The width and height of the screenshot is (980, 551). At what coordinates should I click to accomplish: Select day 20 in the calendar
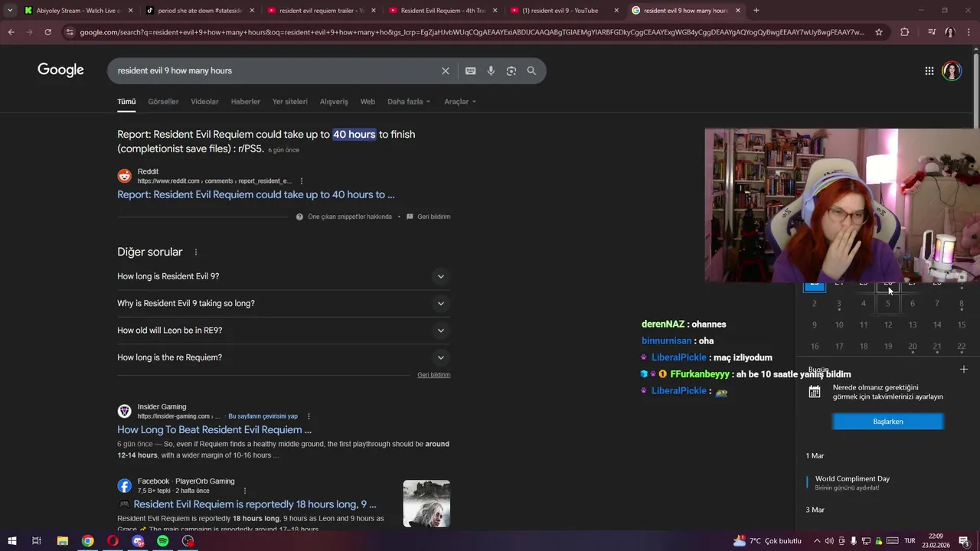pyautogui.click(x=913, y=347)
